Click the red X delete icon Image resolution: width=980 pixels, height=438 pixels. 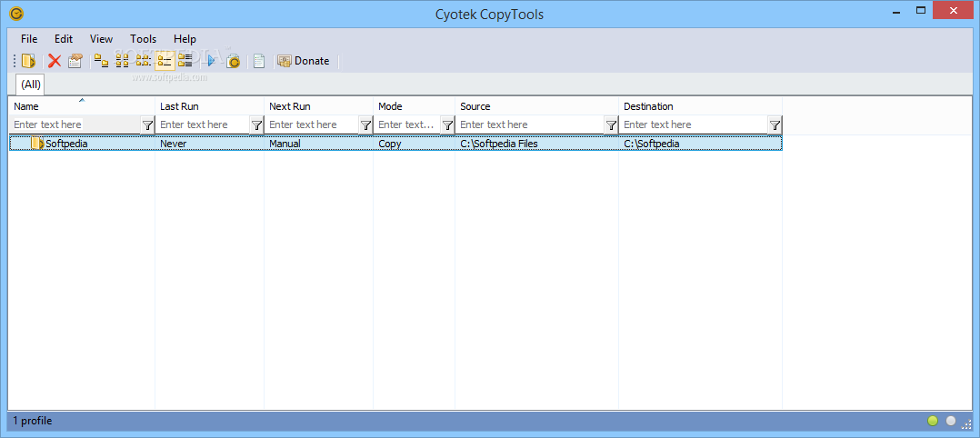coord(55,61)
